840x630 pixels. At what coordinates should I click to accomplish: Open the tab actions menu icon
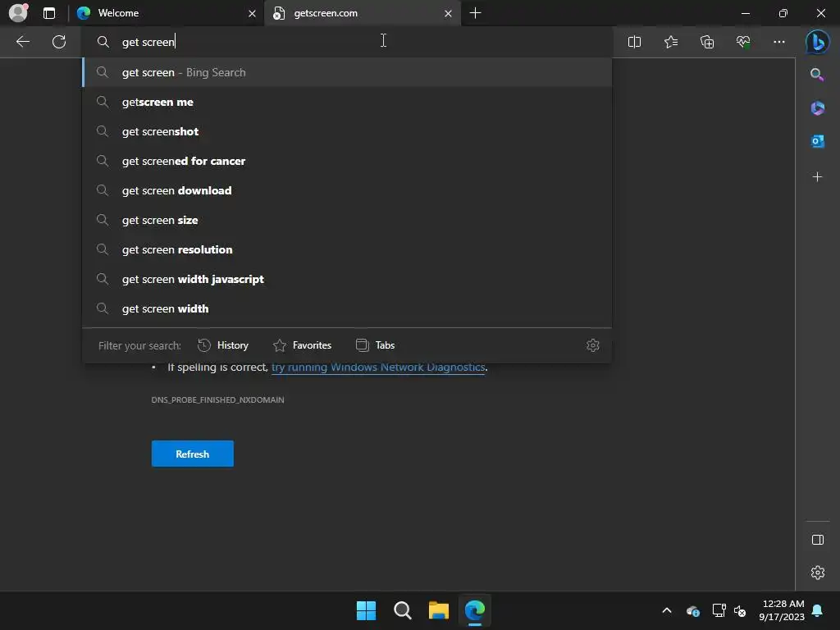point(48,13)
